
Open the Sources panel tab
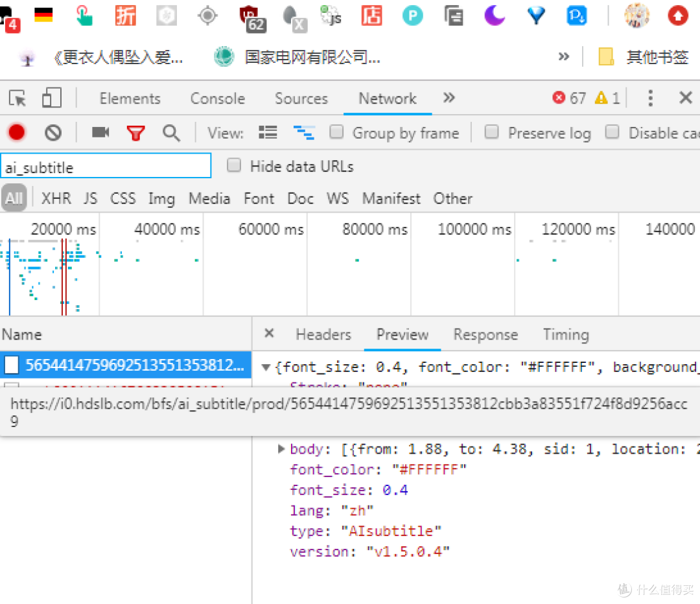coord(301,99)
